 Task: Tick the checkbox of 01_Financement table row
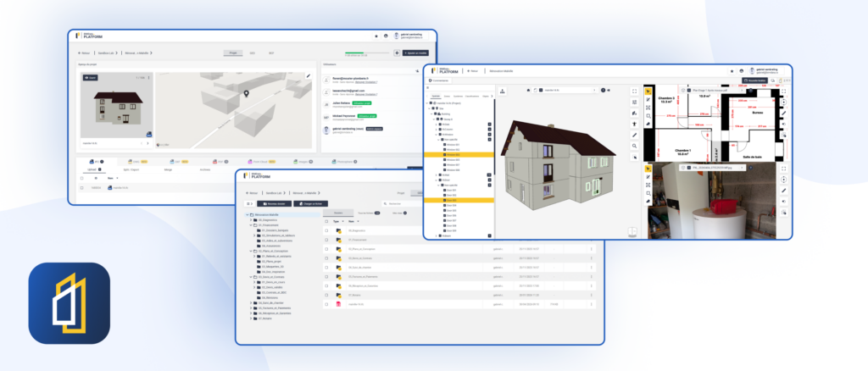[326, 240]
